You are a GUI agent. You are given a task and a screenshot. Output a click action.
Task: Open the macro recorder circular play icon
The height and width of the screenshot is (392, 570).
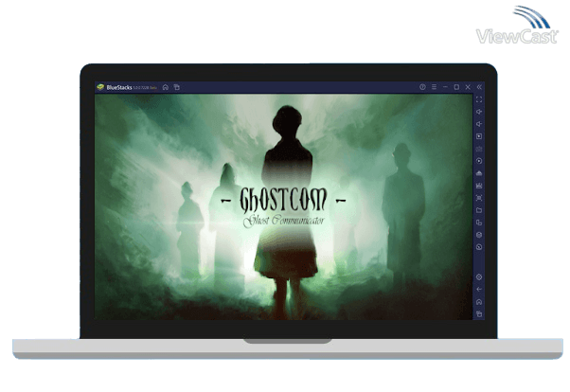tap(479, 161)
